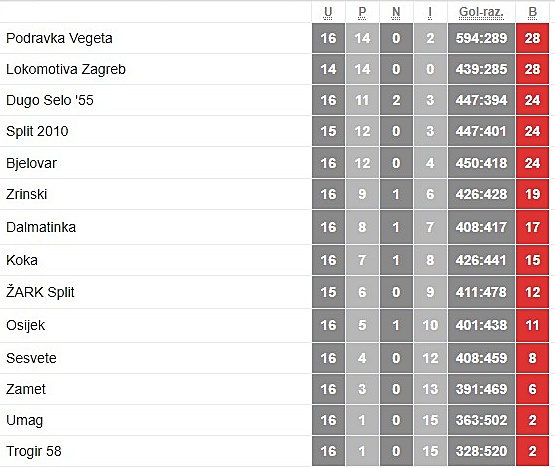
Task: Click the I column header
Action: [x=430, y=13]
